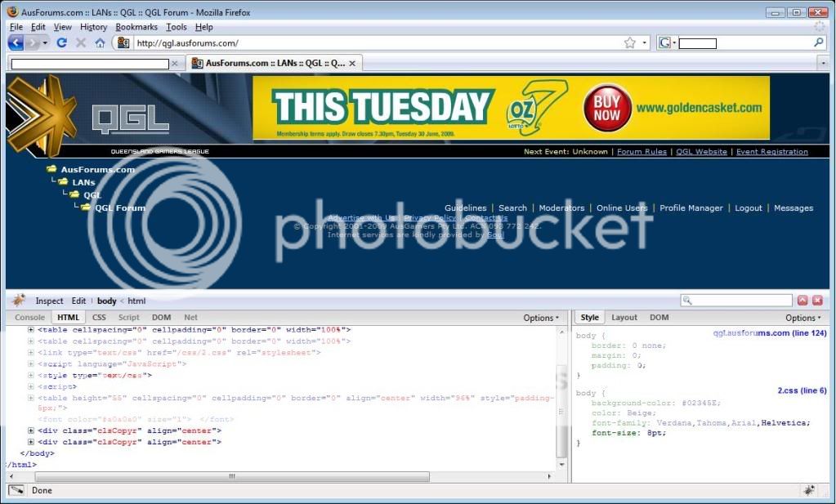Expand the first table element node
This screenshot has height=504, width=836.
click(x=31, y=330)
